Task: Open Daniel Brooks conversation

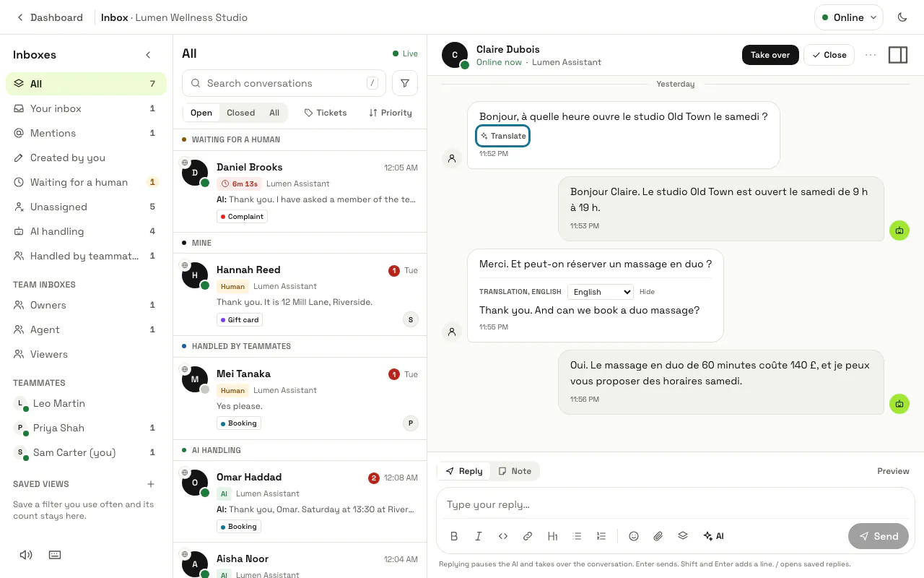Action: tap(300, 191)
